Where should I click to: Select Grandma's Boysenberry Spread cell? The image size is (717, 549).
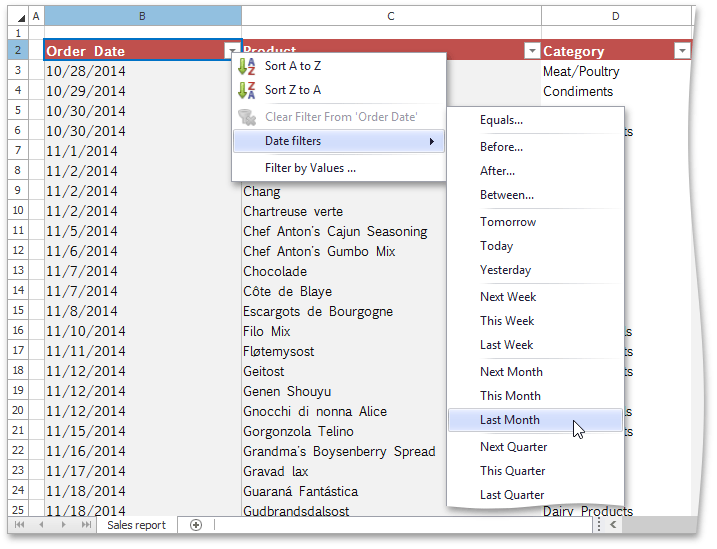[x=344, y=451]
